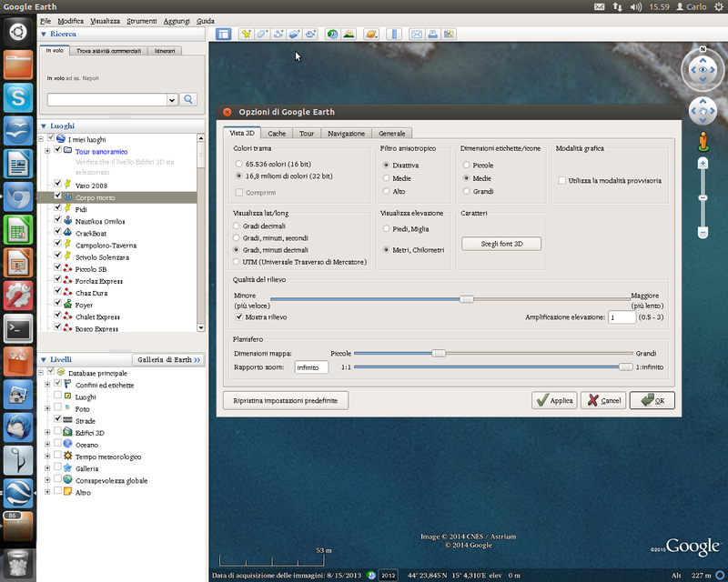Click the Rapporto zoom text field

[x=311, y=367]
